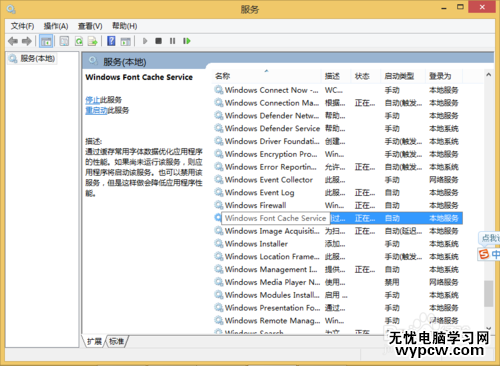Click the Refresh toolbar icon
This screenshot has width=500, height=366.
point(79,41)
